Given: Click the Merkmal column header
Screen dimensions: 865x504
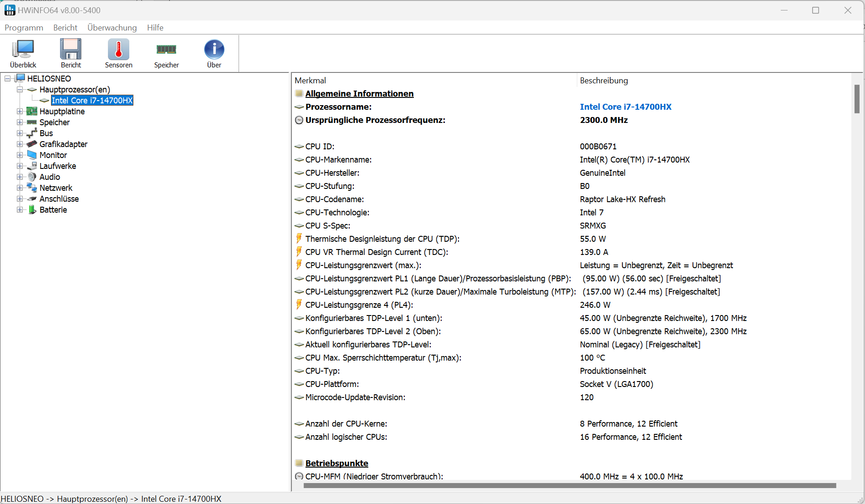Looking at the screenshot, I should coord(310,81).
